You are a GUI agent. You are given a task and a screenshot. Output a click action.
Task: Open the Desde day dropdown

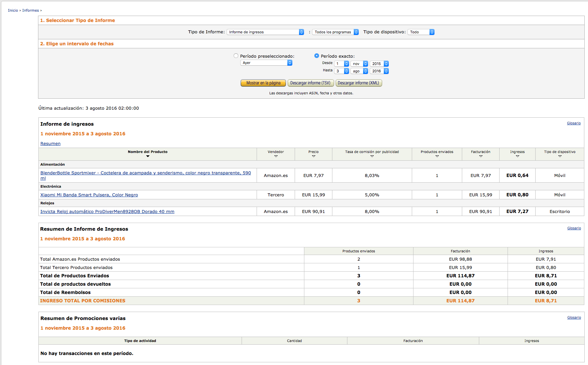click(341, 64)
